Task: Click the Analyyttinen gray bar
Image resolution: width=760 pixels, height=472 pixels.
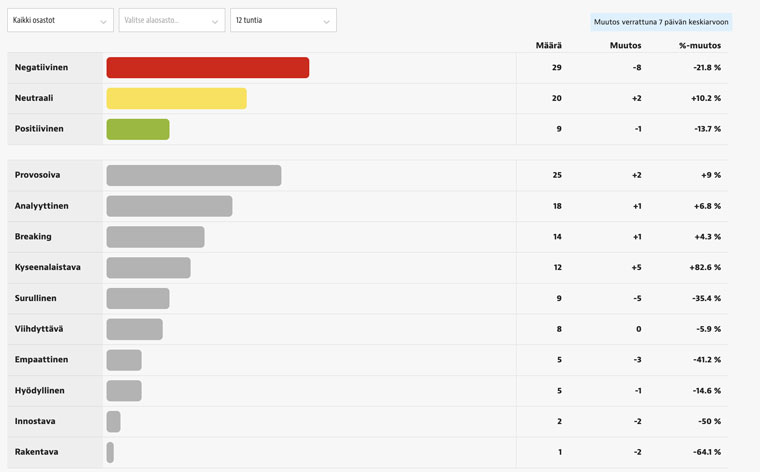Action: pos(169,206)
